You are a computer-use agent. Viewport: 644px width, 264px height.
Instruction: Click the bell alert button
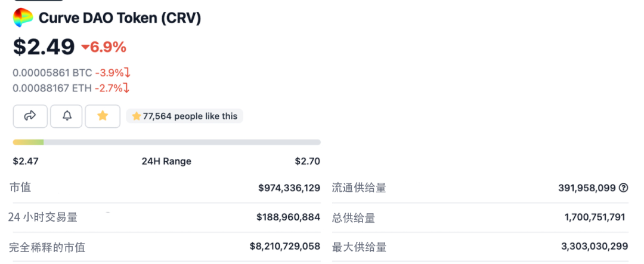tap(67, 116)
